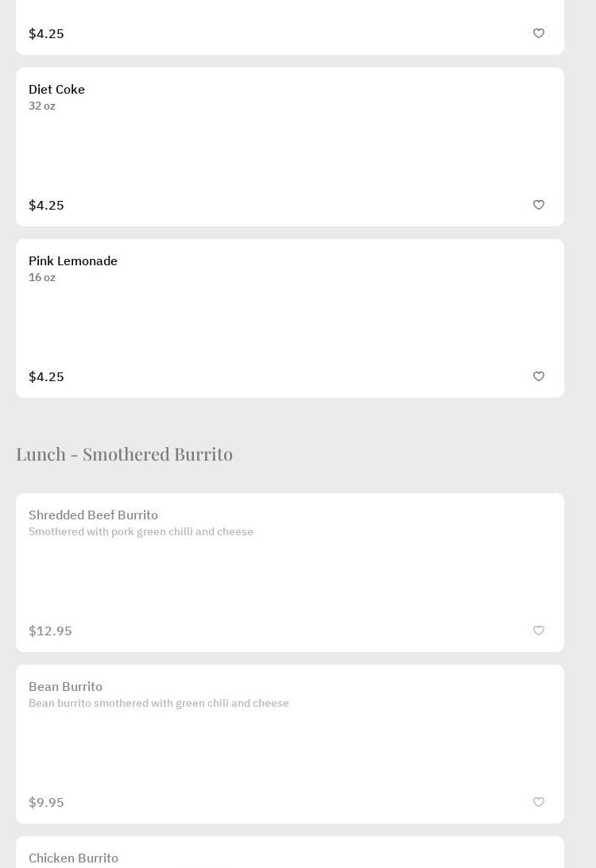Select the Pink Lemonade item name
The image size is (596, 868).
click(73, 261)
